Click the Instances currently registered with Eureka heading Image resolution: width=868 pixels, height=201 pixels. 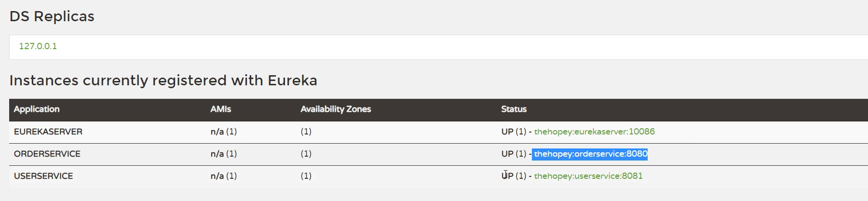163,80
